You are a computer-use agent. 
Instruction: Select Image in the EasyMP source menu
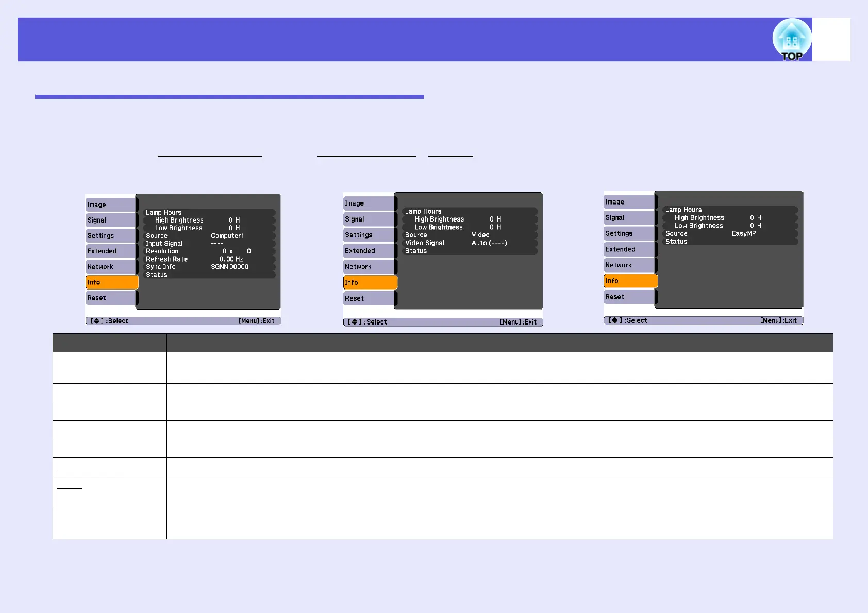pyautogui.click(x=629, y=202)
